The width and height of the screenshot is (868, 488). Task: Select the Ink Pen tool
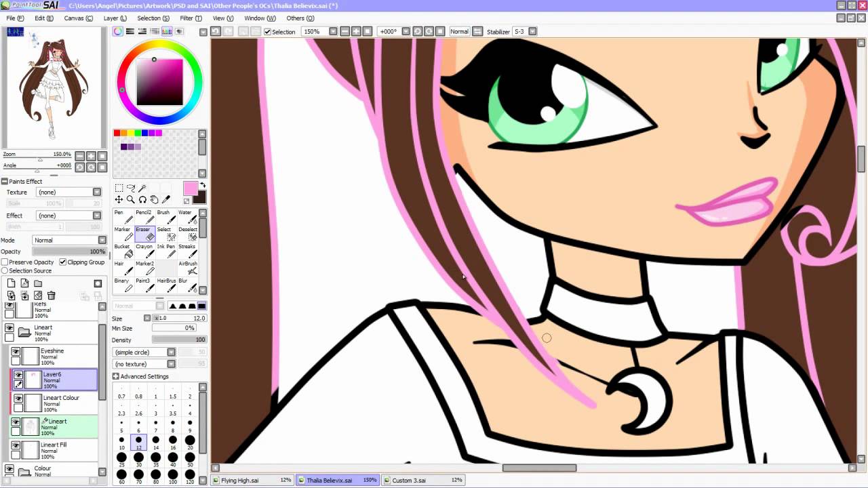165,251
